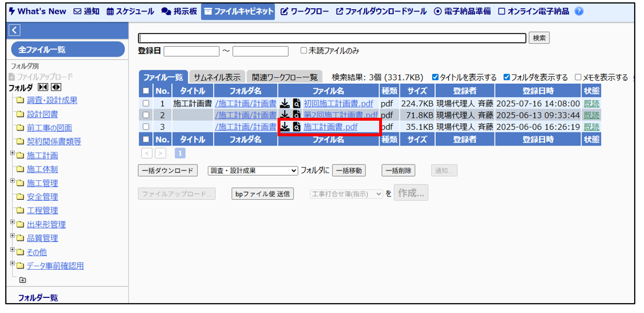Preview 施工計画書.pdf with the magnifier icon
This screenshot has width=644, height=313.
click(297, 126)
